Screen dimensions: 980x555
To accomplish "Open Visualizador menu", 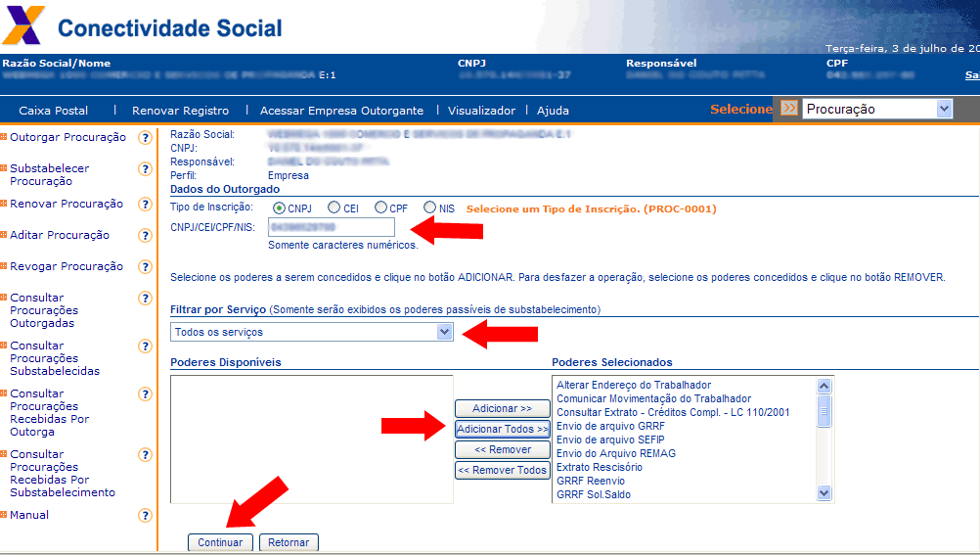I will tap(482, 111).
